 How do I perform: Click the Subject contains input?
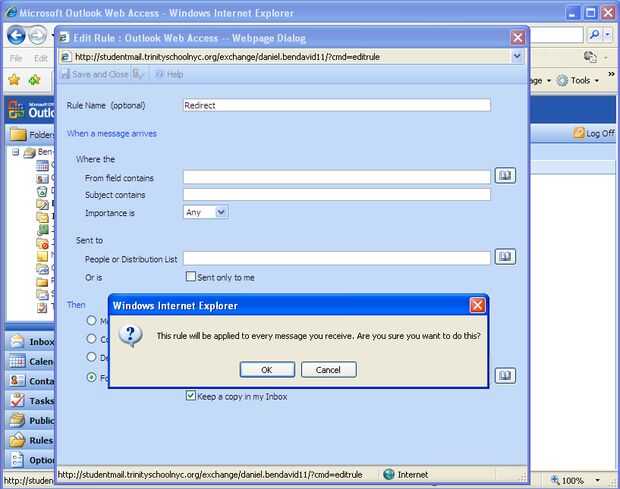click(x=337, y=194)
